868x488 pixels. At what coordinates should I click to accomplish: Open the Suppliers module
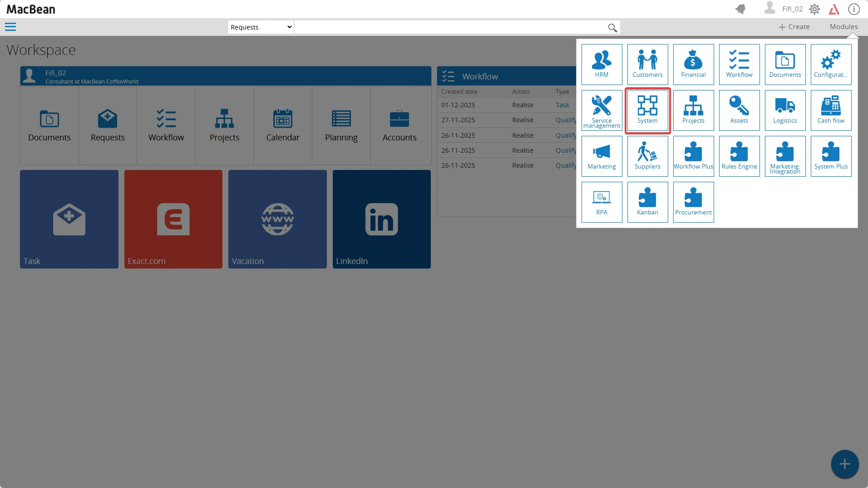tap(647, 156)
